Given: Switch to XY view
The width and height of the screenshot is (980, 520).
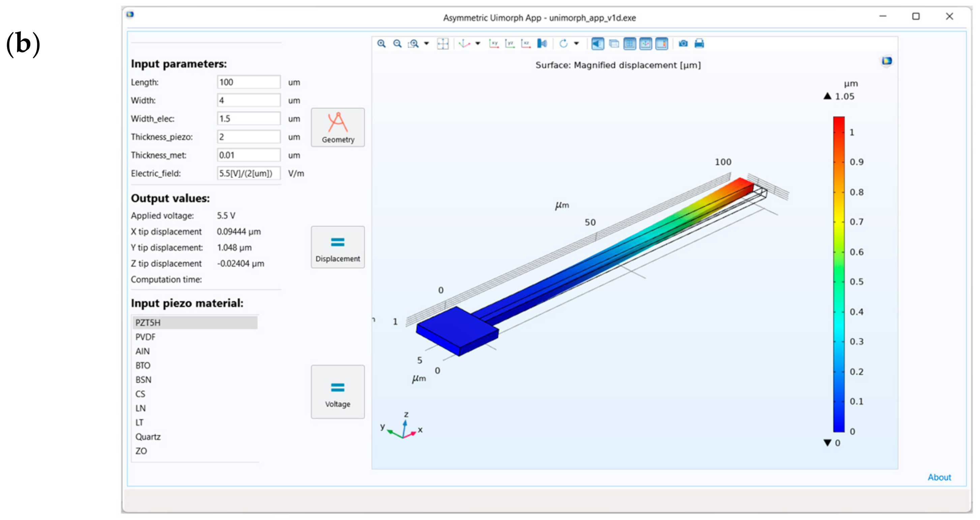Looking at the screenshot, I should click(494, 44).
